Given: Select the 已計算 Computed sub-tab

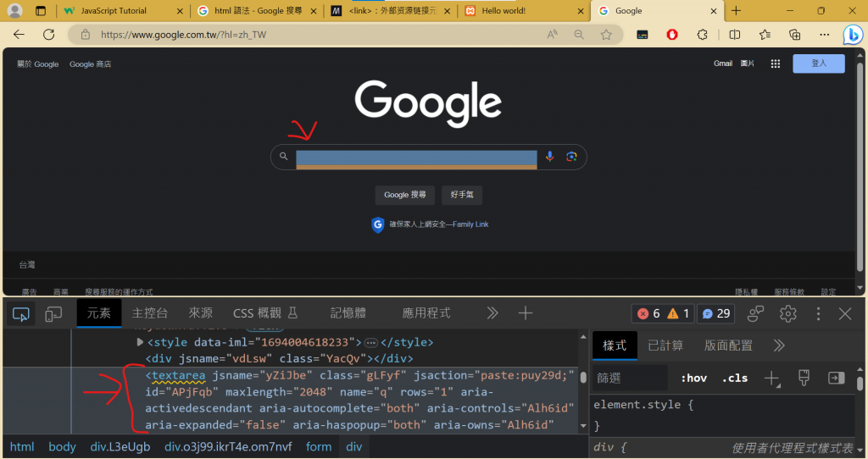Looking at the screenshot, I should click(x=665, y=346).
